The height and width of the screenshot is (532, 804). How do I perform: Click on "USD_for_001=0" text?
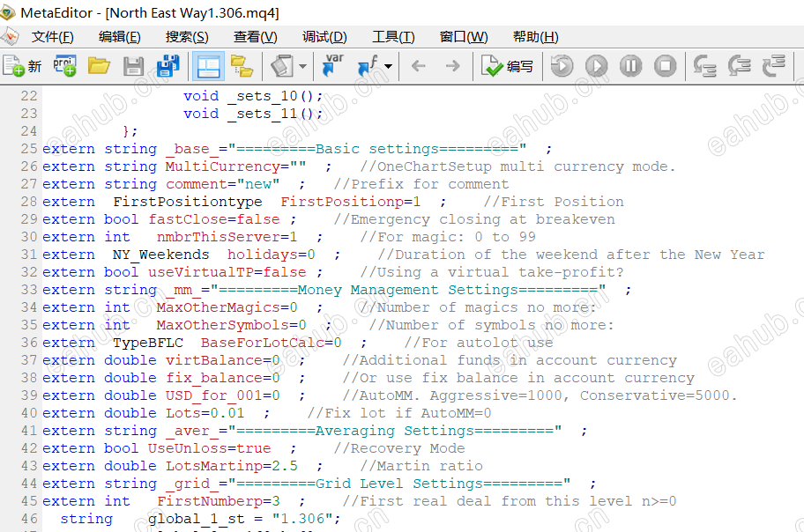[222, 395]
